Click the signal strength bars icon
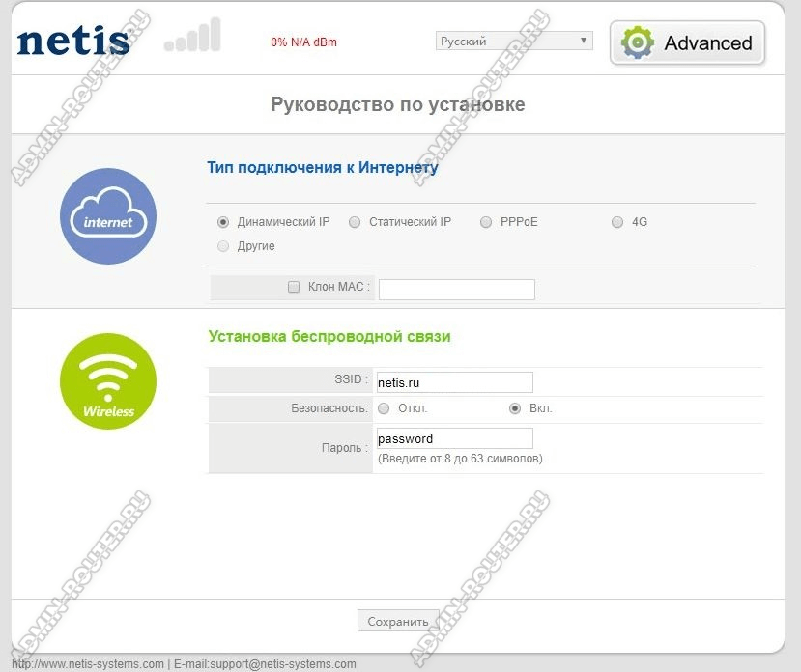The image size is (801, 672). pyautogui.click(x=192, y=37)
